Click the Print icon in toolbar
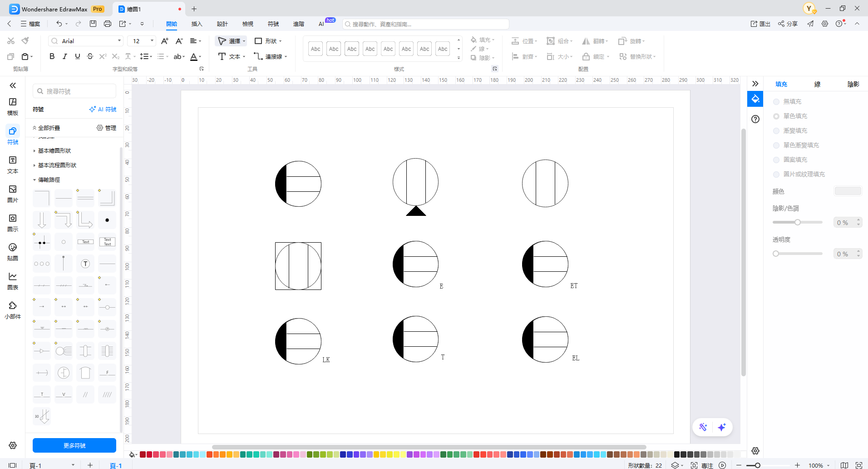Image resolution: width=868 pixels, height=469 pixels. click(x=108, y=24)
